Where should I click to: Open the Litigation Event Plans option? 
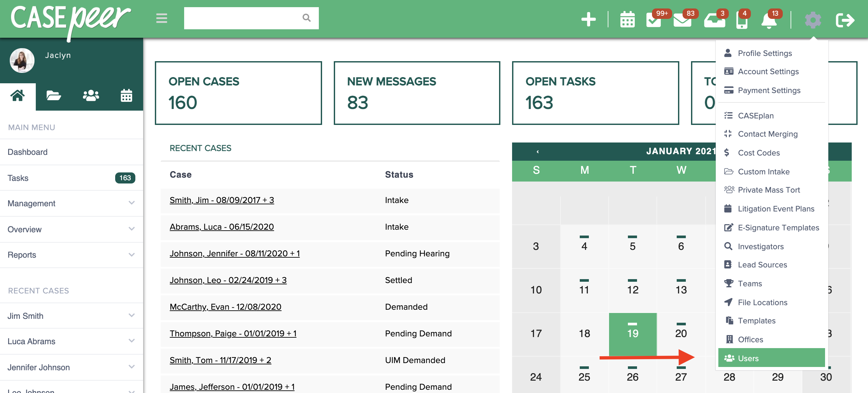pos(775,209)
